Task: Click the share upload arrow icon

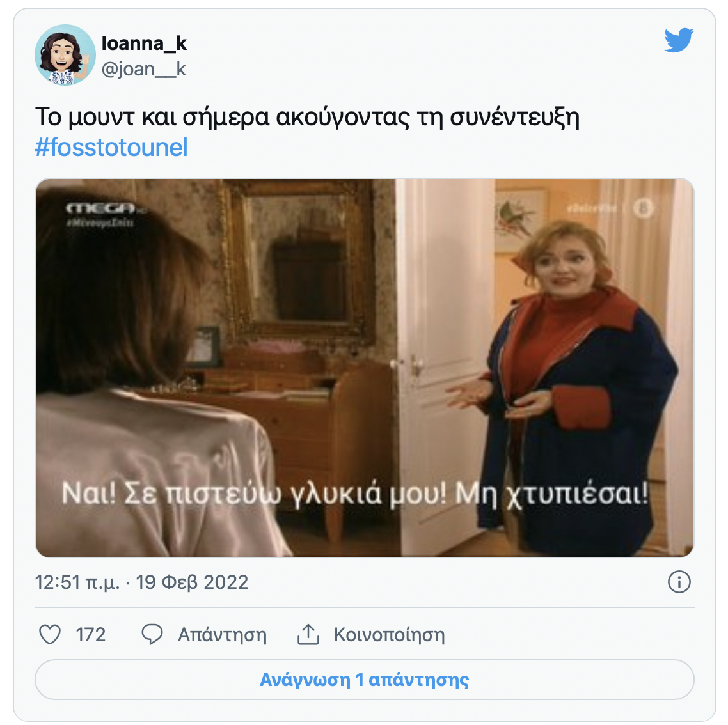Action: (308, 634)
